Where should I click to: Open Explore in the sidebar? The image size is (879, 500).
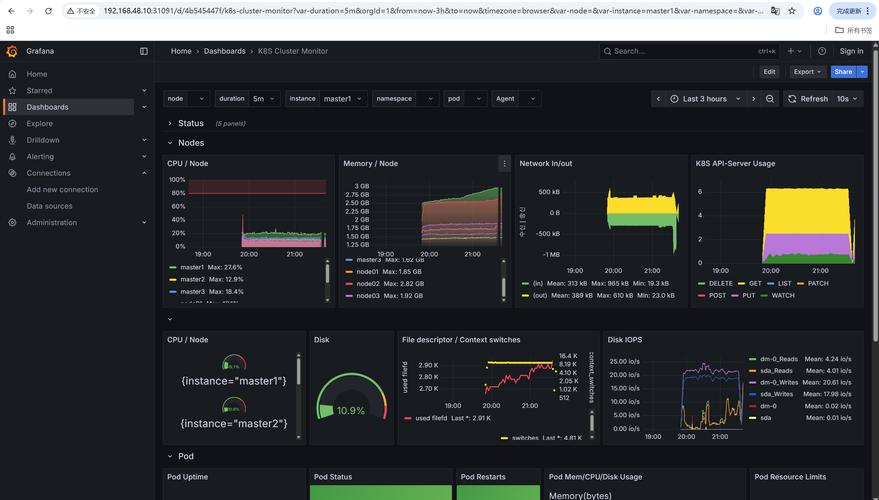pos(39,123)
